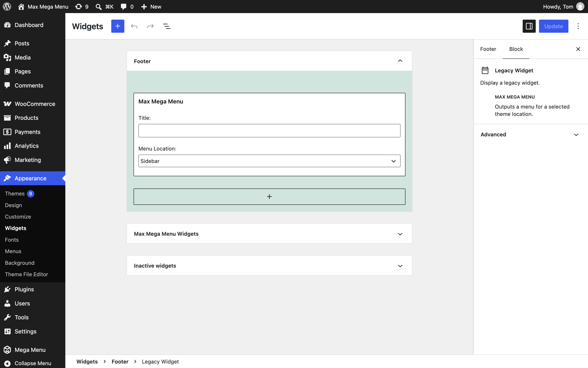Image resolution: width=588 pixels, height=368 pixels.
Task: Open Dashboard in the admin menu
Action: pos(33,25)
